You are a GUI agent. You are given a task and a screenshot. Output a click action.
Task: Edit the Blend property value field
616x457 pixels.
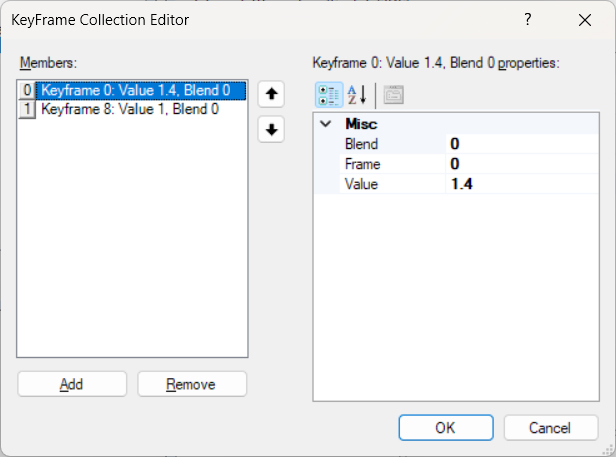pyautogui.click(x=522, y=144)
